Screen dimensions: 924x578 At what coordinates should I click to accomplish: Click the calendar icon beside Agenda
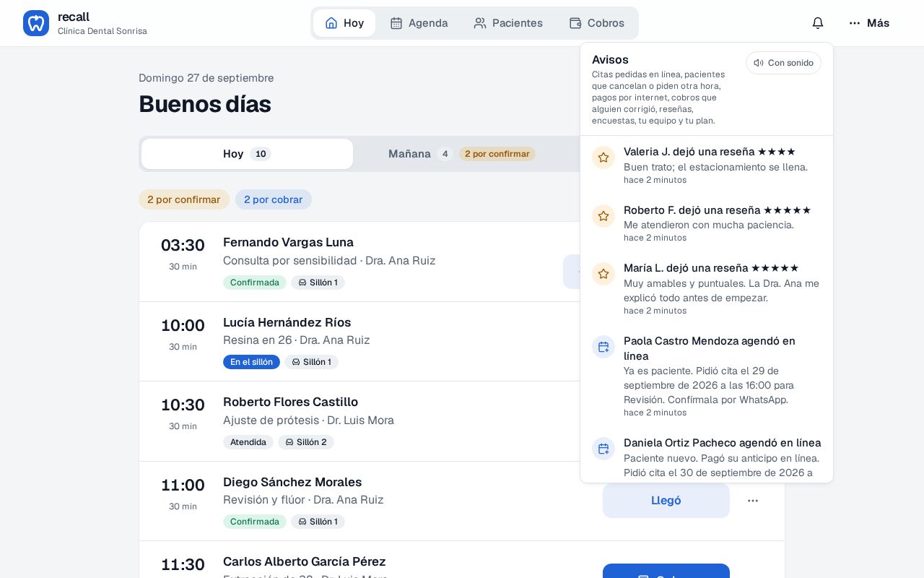[396, 23]
